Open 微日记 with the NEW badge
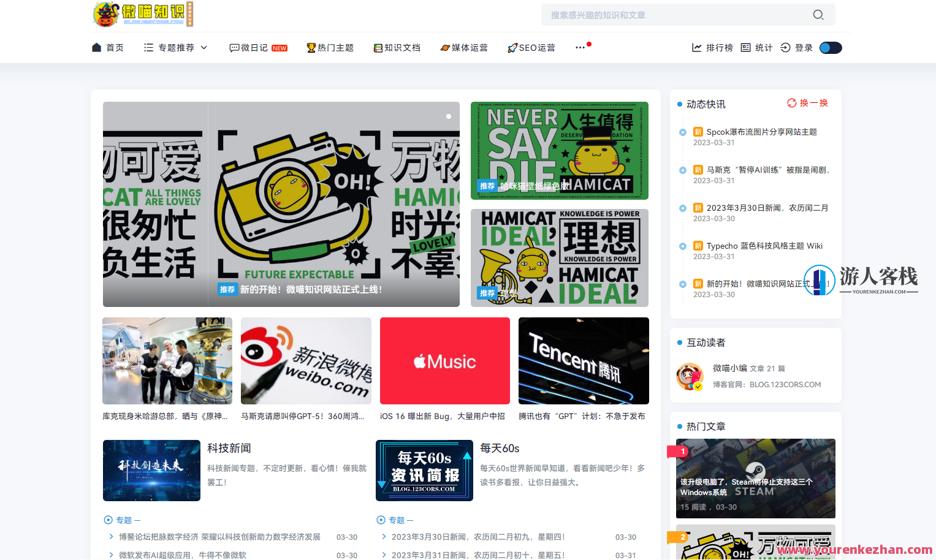This screenshot has height=560, width=936. coord(257,47)
